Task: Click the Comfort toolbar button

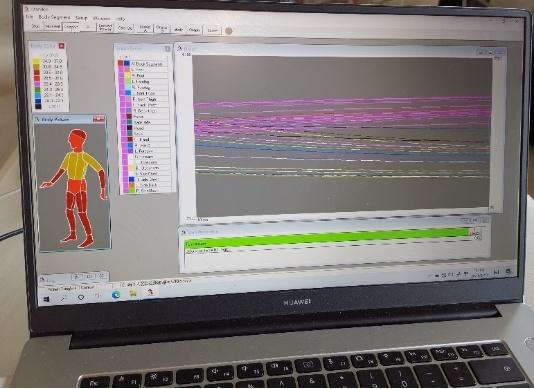Action: (71, 27)
